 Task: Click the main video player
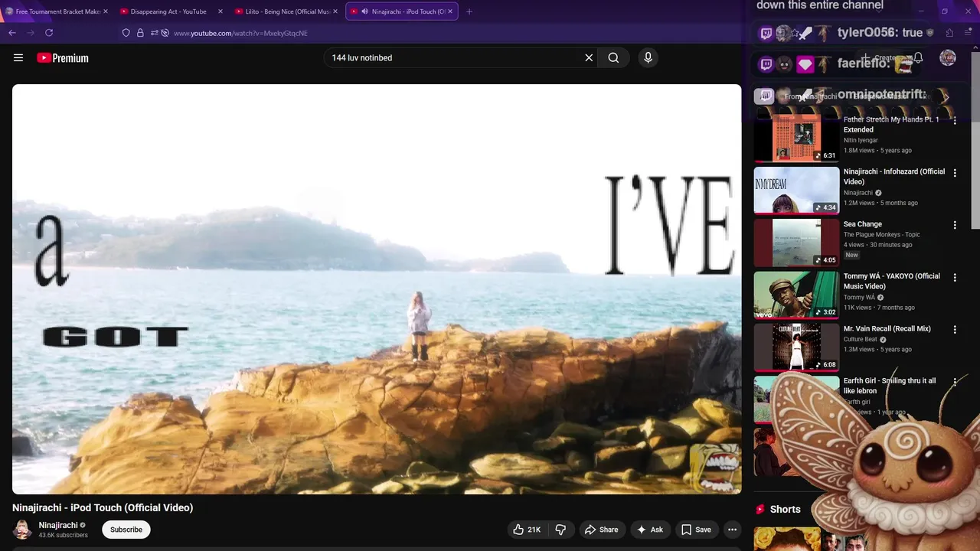point(377,289)
